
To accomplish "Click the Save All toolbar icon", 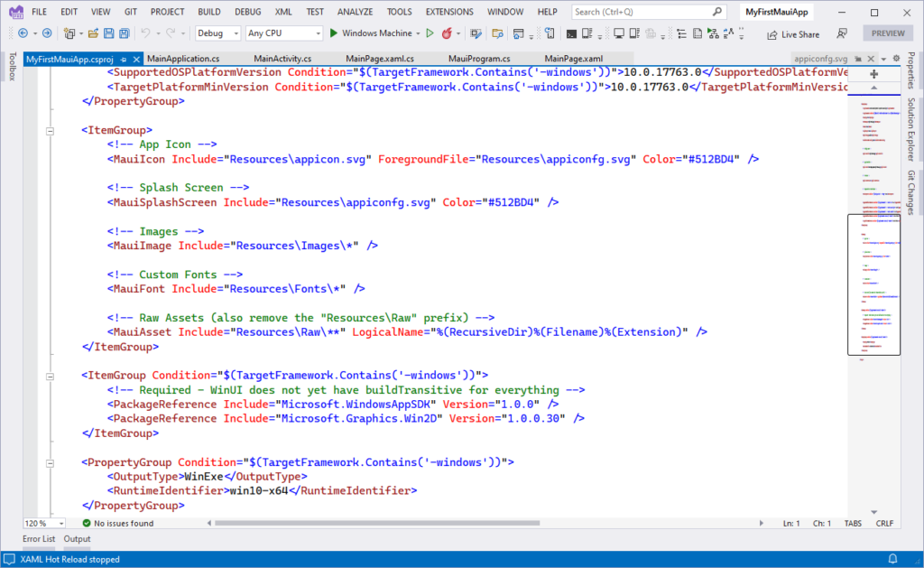I will click(x=123, y=33).
